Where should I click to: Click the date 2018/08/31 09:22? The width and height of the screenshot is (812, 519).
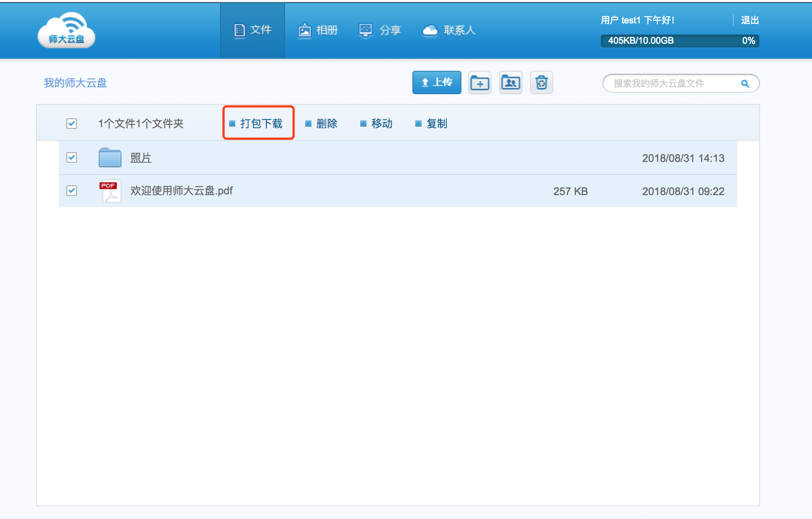pyautogui.click(x=683, y=191)
